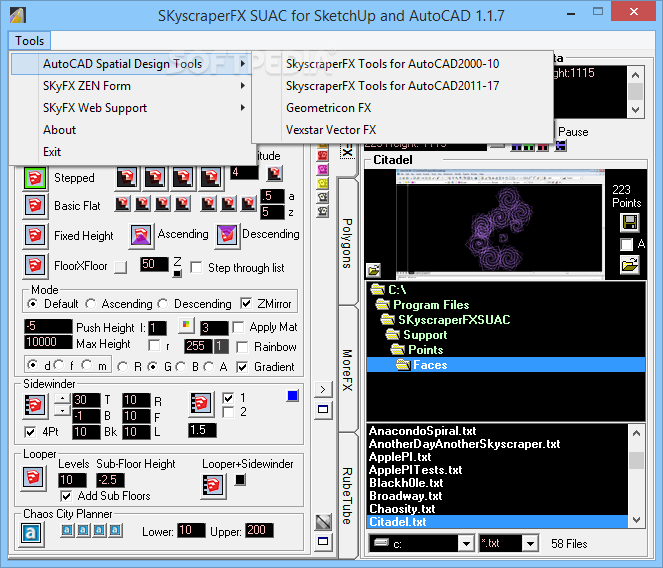Click the small folder icon at preview corner

pyautogui.click(x=374, y=269)
